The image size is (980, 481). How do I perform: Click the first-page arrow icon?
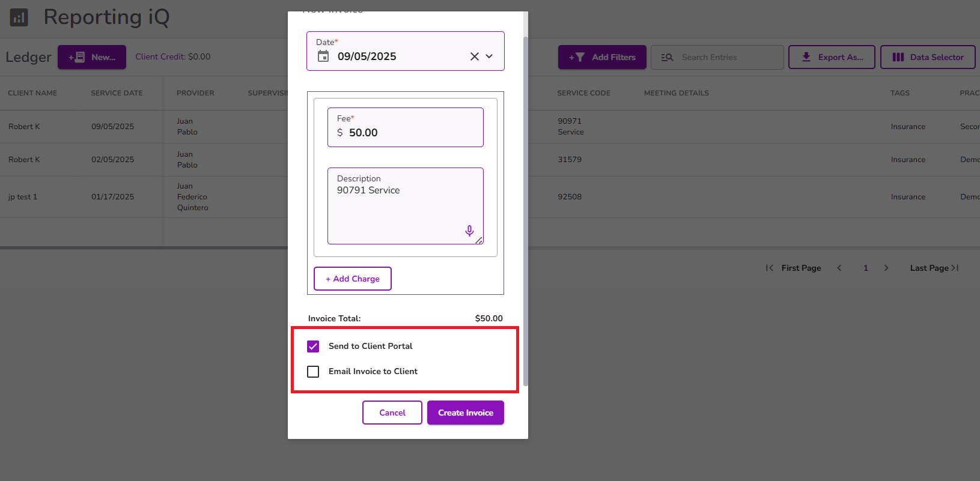point(770,268)
